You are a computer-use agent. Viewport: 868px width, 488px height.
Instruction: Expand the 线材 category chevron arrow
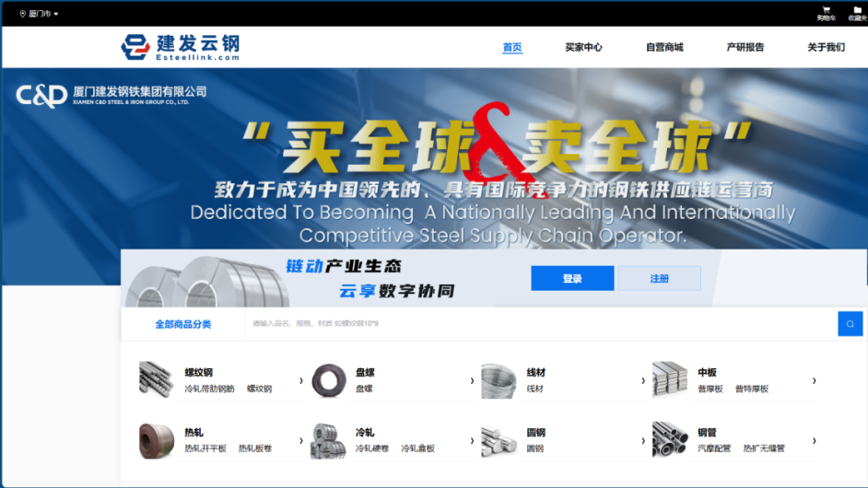pos(643,380)
